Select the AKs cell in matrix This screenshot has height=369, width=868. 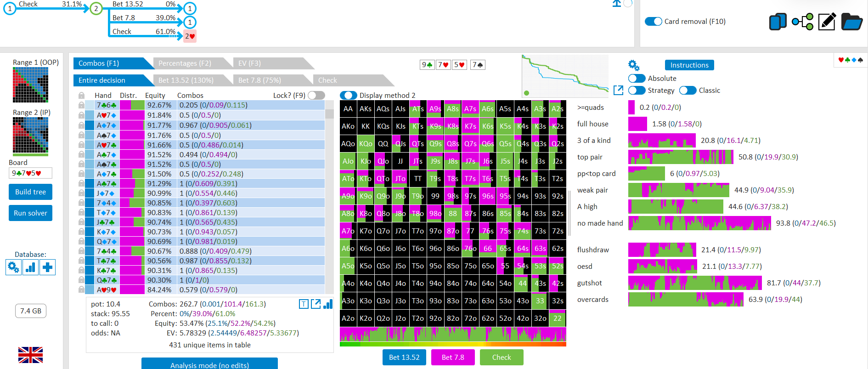pos(366,108)
